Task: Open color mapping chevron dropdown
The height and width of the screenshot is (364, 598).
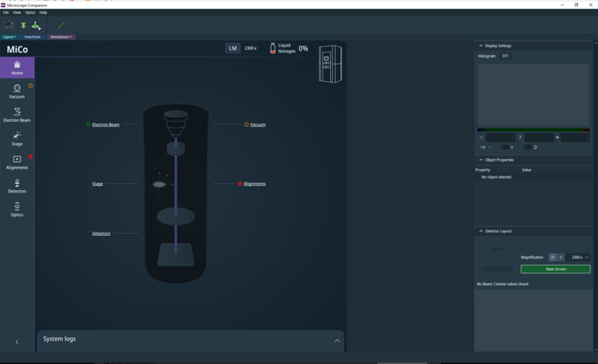Action: 490,148
